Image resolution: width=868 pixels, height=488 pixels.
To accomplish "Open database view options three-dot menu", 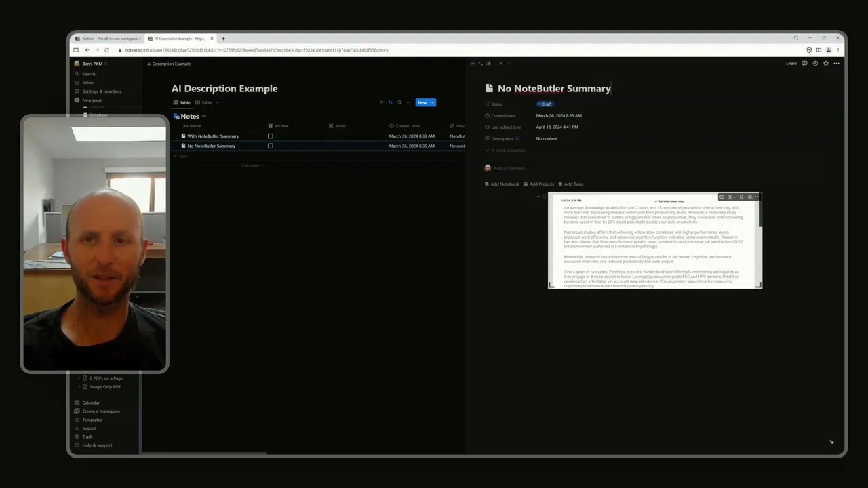I will pos(408,102).
